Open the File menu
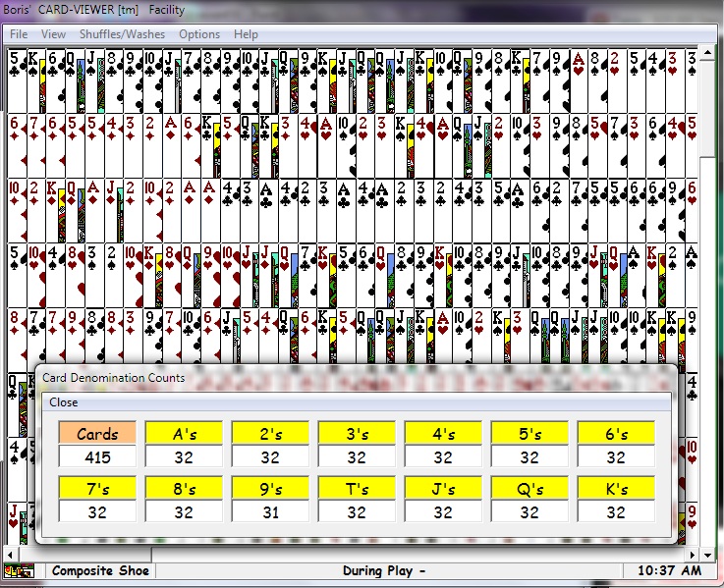The height and width of the screenshot is (588, 724). pyautogui.click(x=19, y=34)
